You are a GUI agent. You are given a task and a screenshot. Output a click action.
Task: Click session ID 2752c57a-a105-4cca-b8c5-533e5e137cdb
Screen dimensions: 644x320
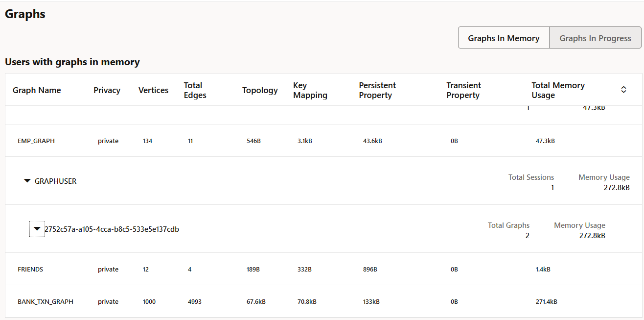(112, 229)
